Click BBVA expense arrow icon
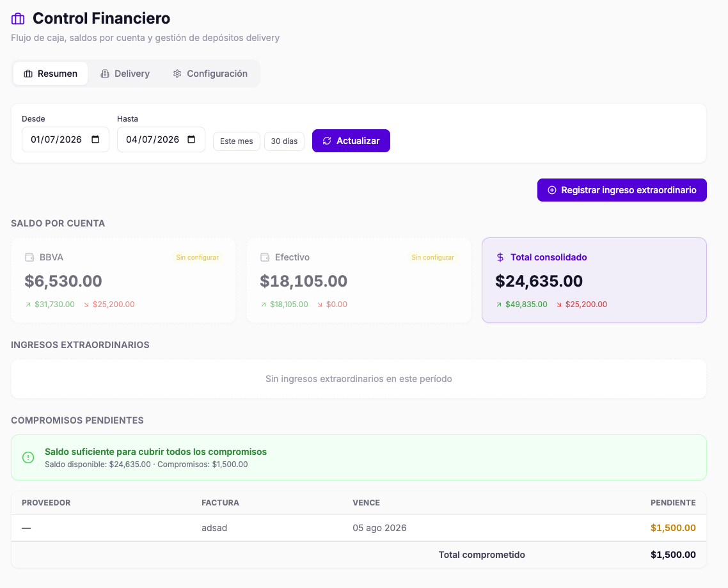 [86, 305]
